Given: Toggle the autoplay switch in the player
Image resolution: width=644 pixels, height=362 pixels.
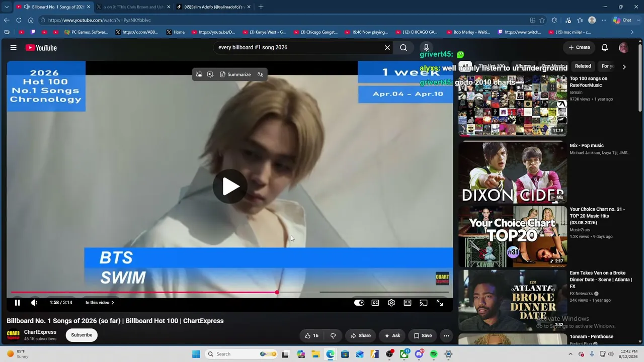Looking at the screenshot, I should [359, 303].
